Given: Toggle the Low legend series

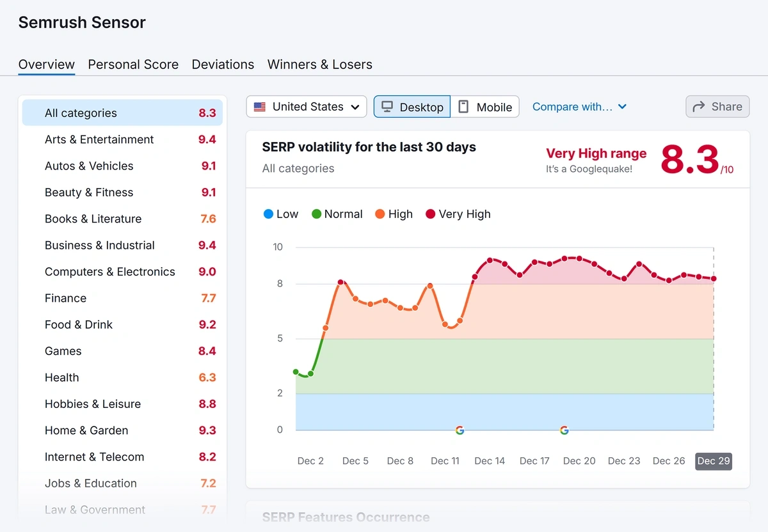Looking at the screenshot, I should point(281,214).
